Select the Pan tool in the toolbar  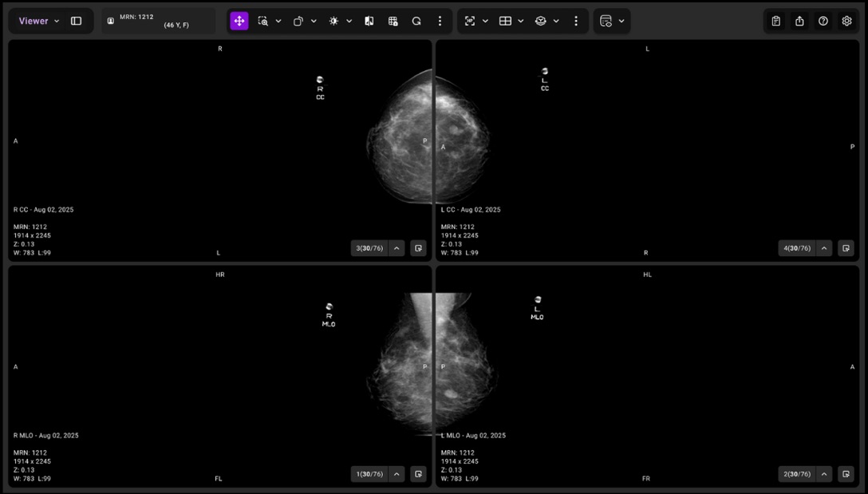click(x=239, y=21)
